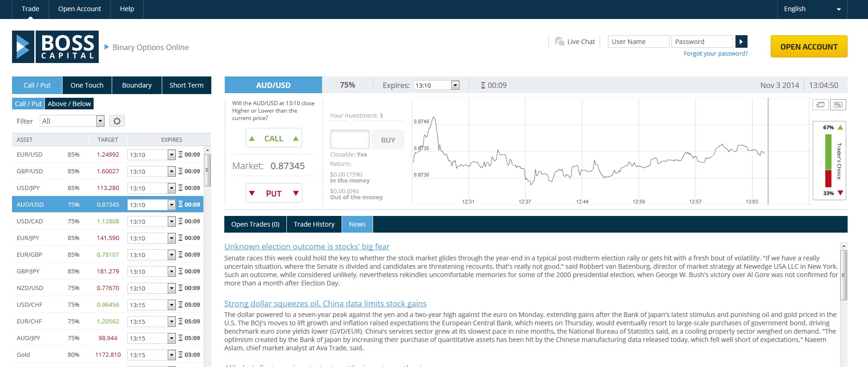868x367 pixels.
Task: Select the AUD/JPY asset row
Action: click(108, 338)
